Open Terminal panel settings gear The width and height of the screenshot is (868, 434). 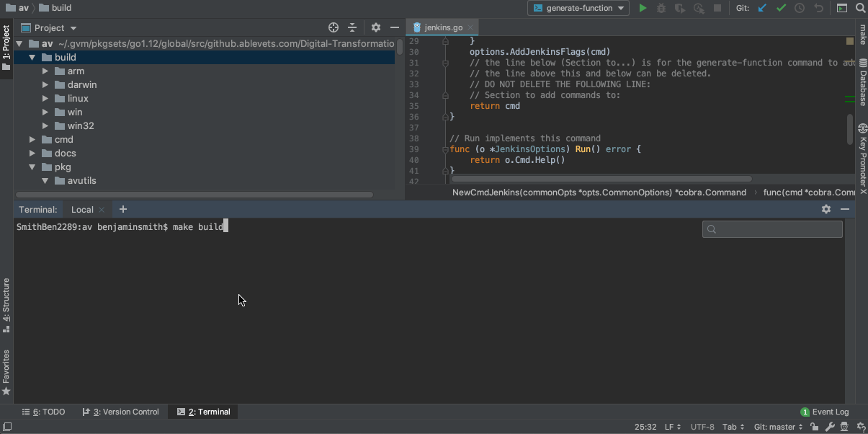826,209
